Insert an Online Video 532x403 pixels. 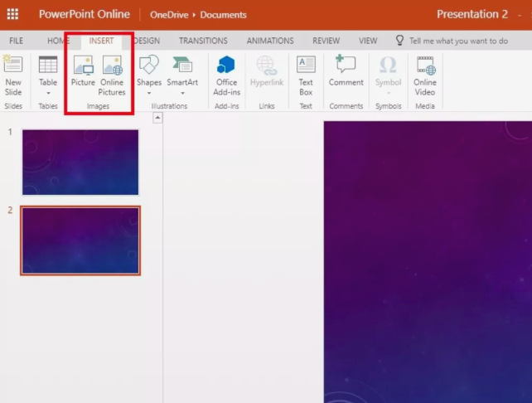click(425, 67)
